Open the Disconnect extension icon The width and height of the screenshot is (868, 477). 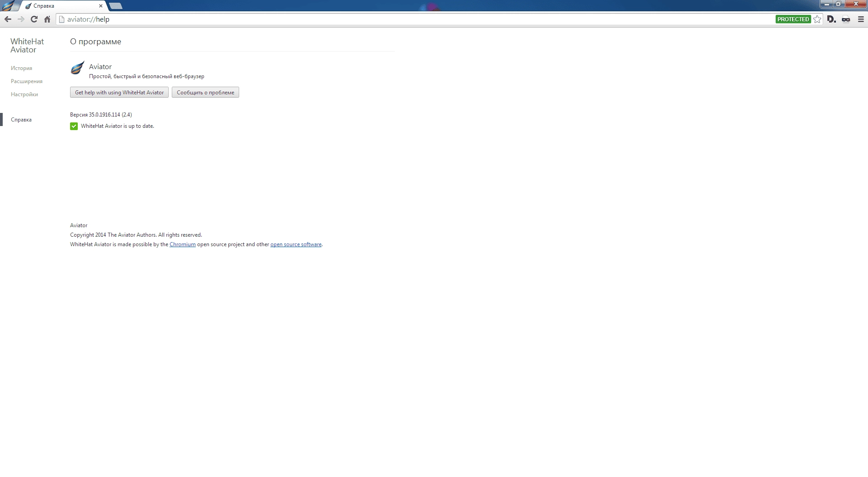831,19
